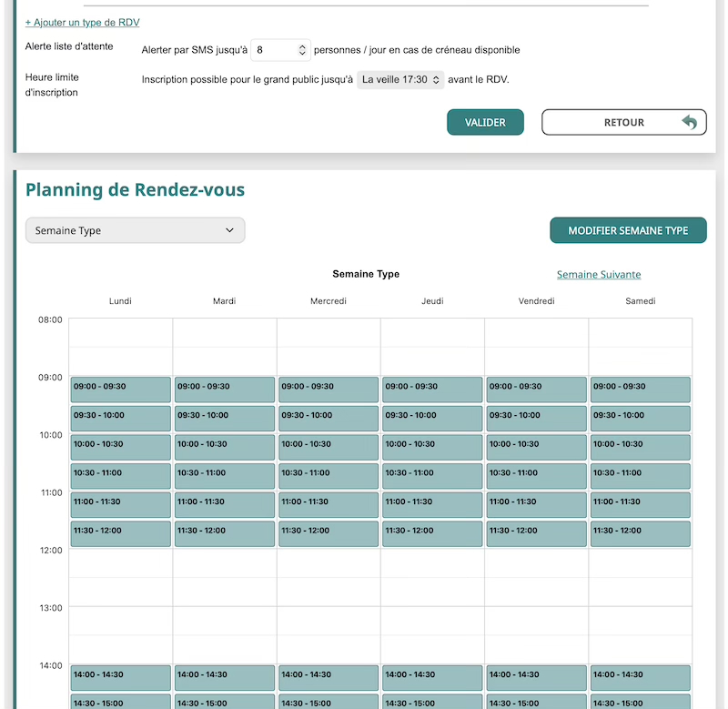Select Vendredi 10:30 - 11:00 slot

tap(537, 476)
